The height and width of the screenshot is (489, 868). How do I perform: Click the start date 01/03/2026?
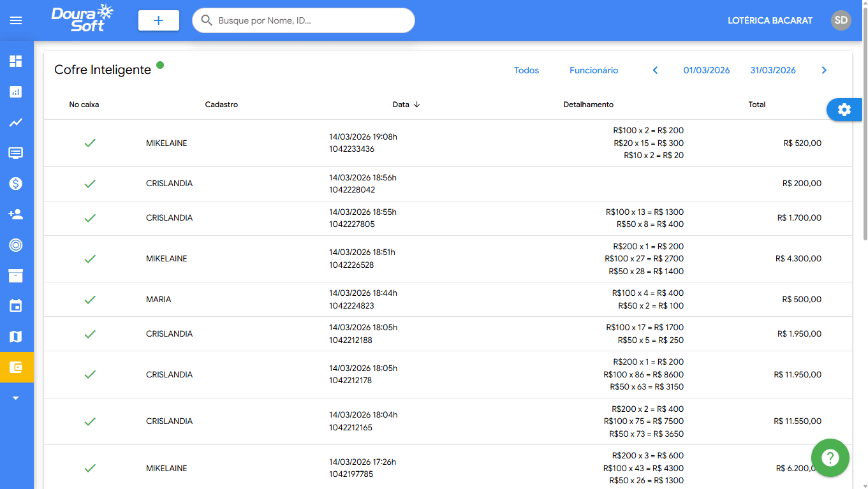point(706,71)
